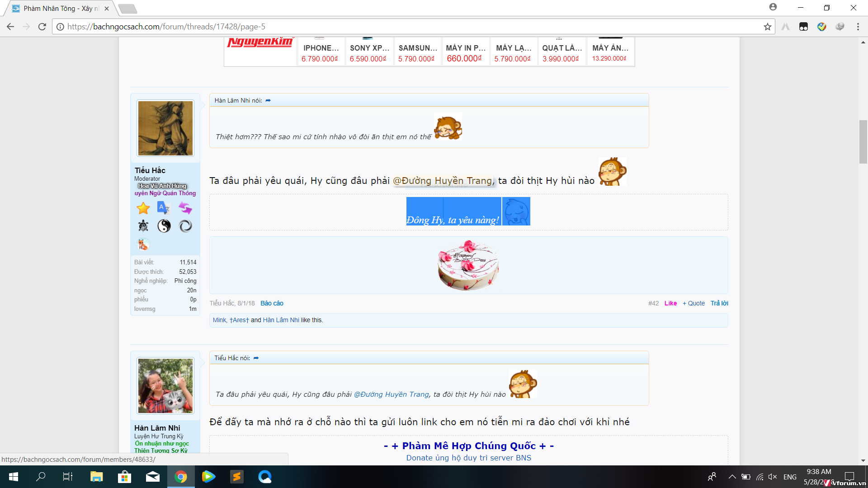Image resolution: width=868 pixels, height=488 pixels.
Task: Click the bookmark star icon in address bar
Action: point(767,27)
